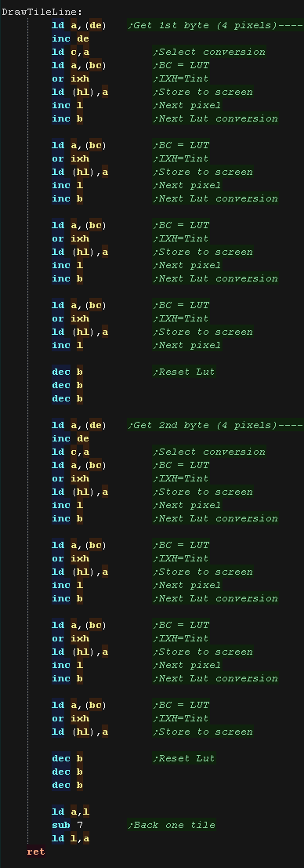Click the second 'inc de' instruction
The height and width of the screenshot is (868, 304).
(71, 438)
